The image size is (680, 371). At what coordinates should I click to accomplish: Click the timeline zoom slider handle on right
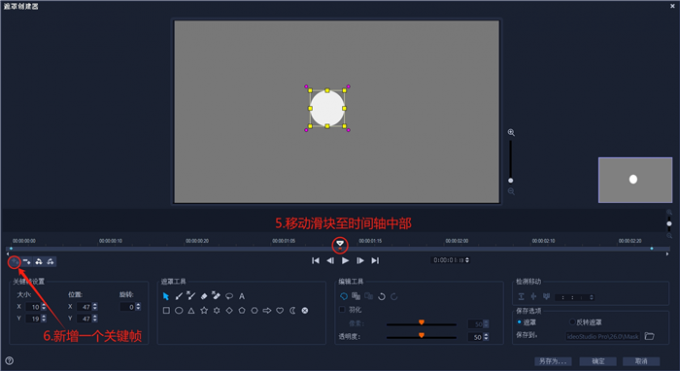669,224
